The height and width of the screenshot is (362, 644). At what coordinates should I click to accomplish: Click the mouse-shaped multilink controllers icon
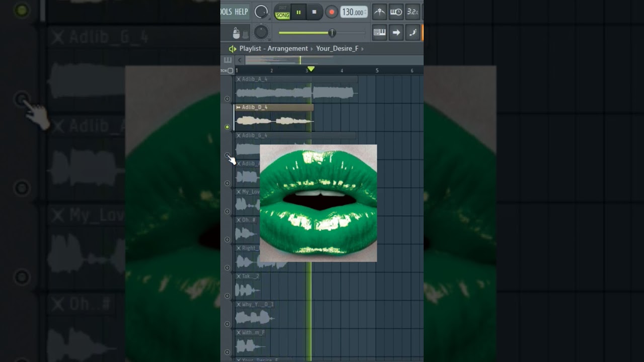click(236, 34)
